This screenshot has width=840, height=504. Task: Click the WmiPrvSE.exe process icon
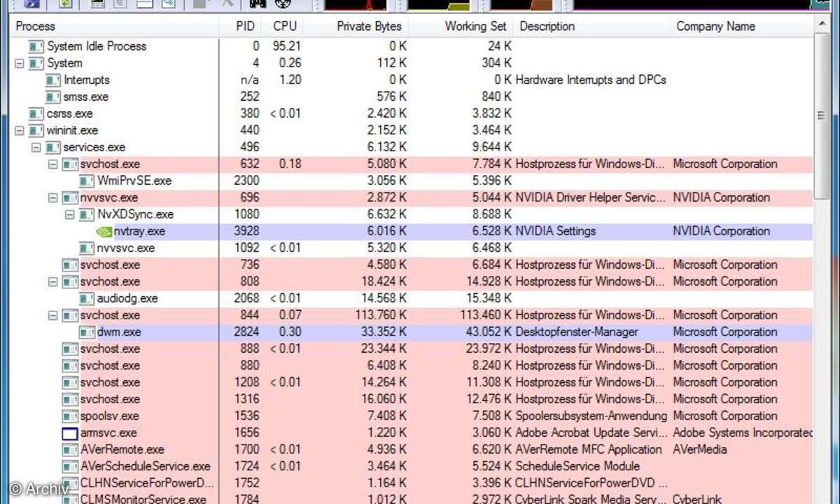click(87, 181)
